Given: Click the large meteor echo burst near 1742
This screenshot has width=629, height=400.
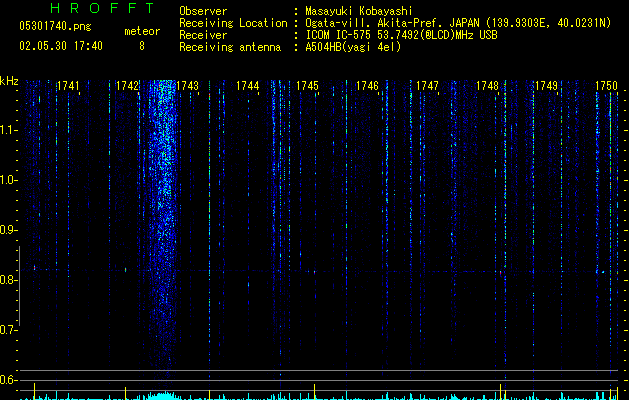Looking at the screenshot, I should (164, 225).
